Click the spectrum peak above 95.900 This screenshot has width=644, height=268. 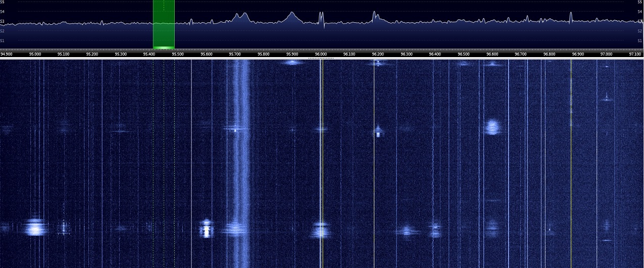pyautogui.click(x=292, y=15)
